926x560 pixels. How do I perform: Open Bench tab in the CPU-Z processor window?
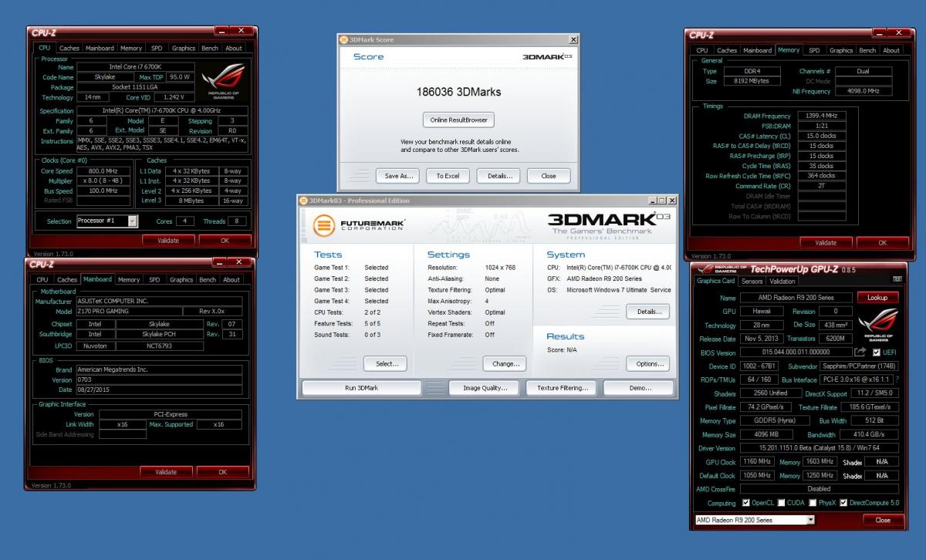point(210,48)
